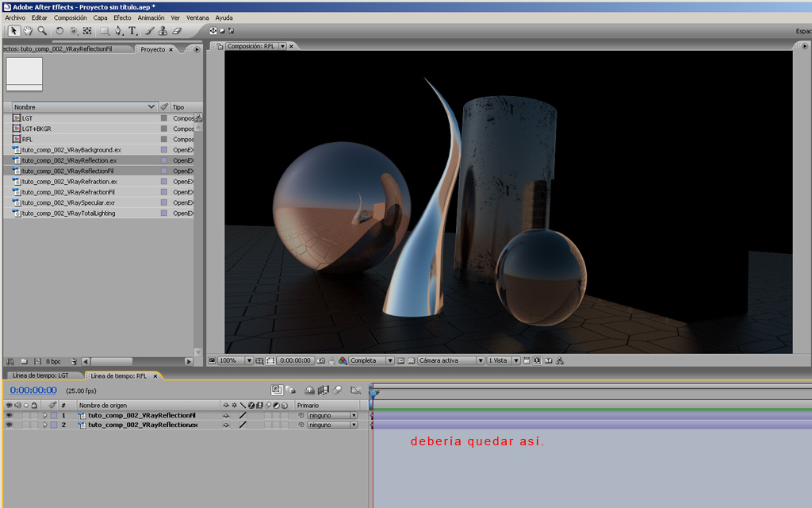Hide layer 1 with the eye toggle
Image resolution: width=812 pixels, height=508 pixels.
[10, 415]
